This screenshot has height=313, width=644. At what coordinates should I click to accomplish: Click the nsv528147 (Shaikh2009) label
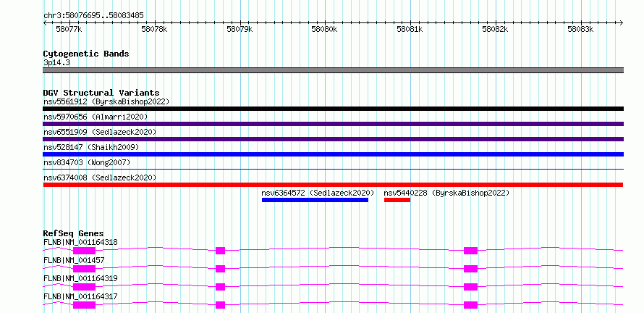pyautogui.click(x=91, y=147)
